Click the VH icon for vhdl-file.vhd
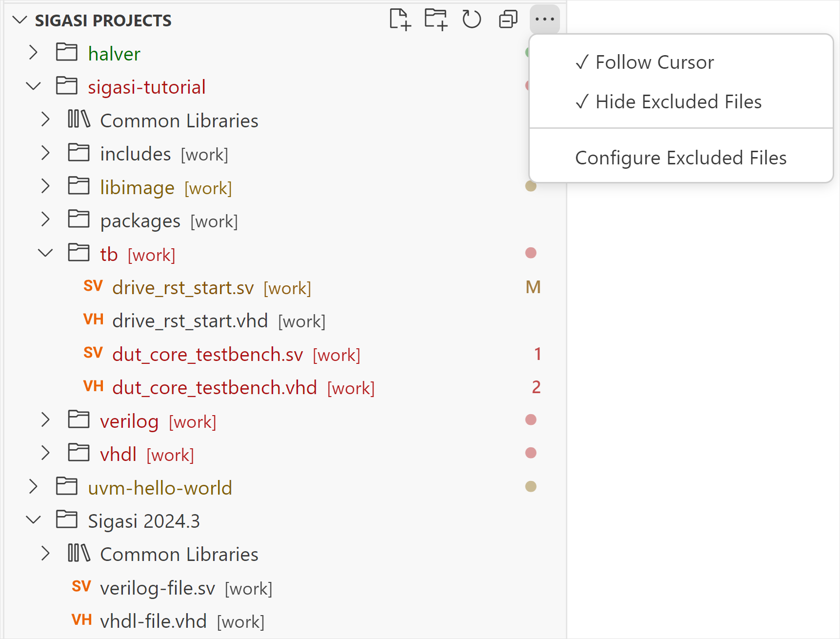 (x=81, y=620)
